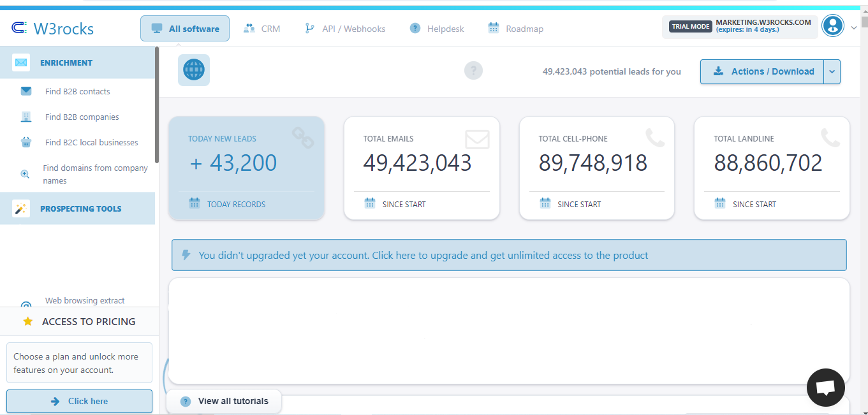This screenshot has height=415, width=868.
Task: Click the W3rocks logo
Action: coord(53,29)
